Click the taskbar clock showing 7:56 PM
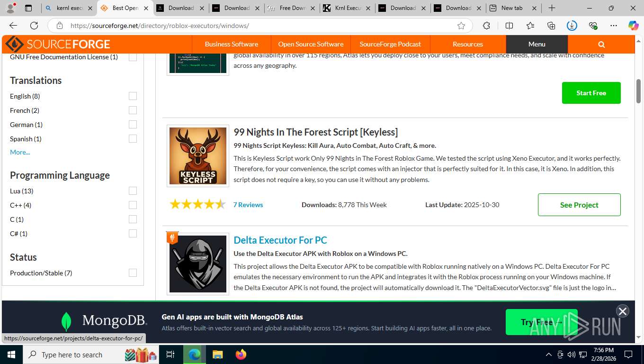The width and height of the screenshot is (644, 364). tap(603, 355)
